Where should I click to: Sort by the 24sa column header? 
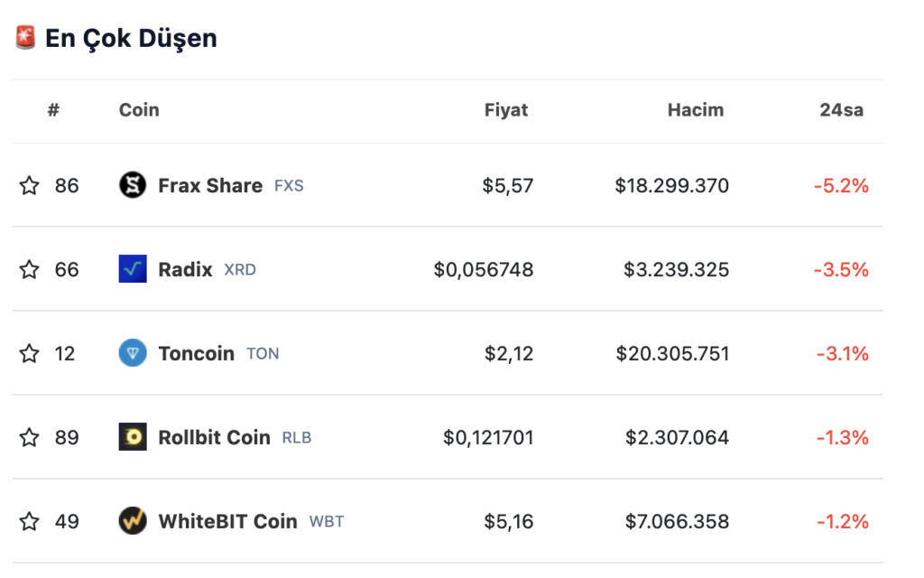click(x=842, y=110)
